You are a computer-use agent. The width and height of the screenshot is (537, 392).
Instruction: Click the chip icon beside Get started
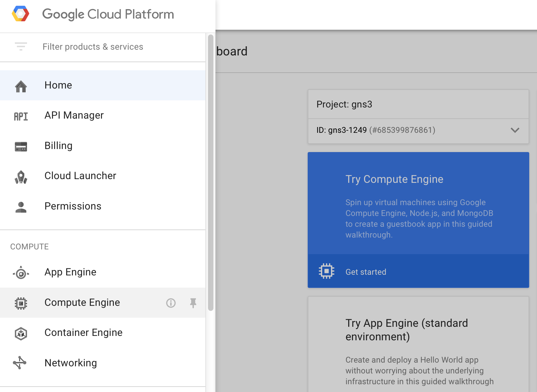(327, 271)
